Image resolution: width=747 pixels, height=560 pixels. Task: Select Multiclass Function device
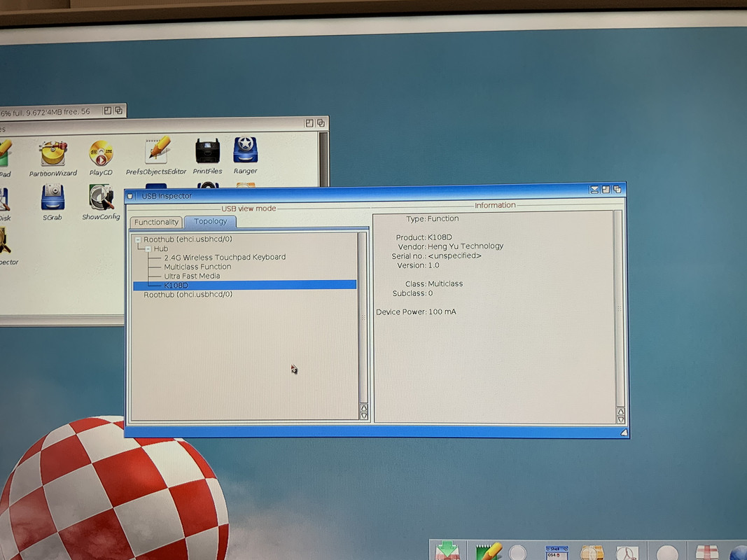[x=197, y=267]
